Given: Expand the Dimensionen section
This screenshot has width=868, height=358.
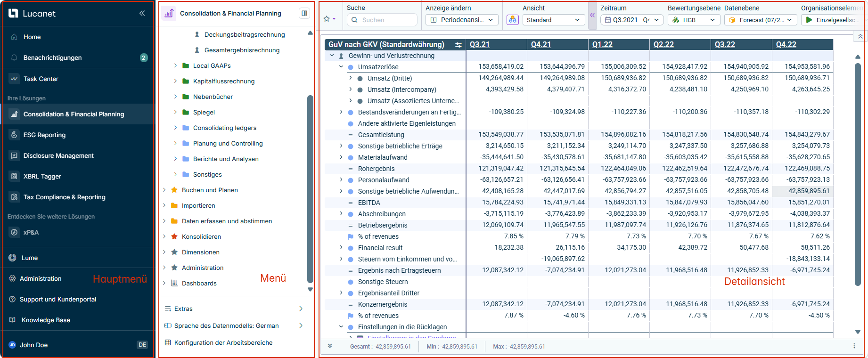Looking at the screenshot, I should pyautogui.click(x=164, y=252).
